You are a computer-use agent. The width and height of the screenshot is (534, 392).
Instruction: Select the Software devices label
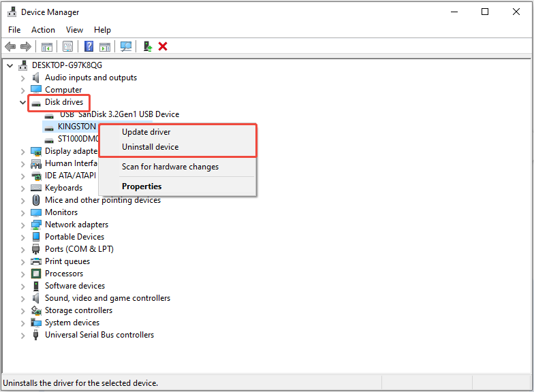tap(75, 286)
